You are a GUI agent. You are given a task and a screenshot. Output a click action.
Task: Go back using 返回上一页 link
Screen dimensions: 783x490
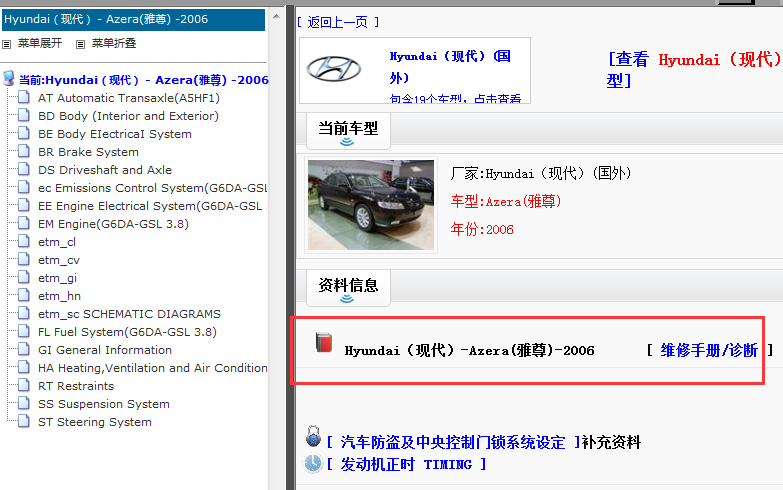(x=338, y=22)
